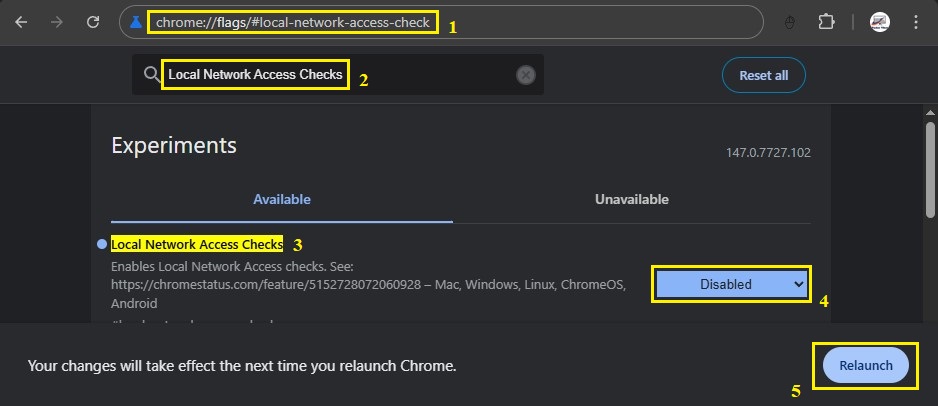This screenshot has width=938, height=406.
Task: Switch to the Unavailable tab
Action: [631, 199]
